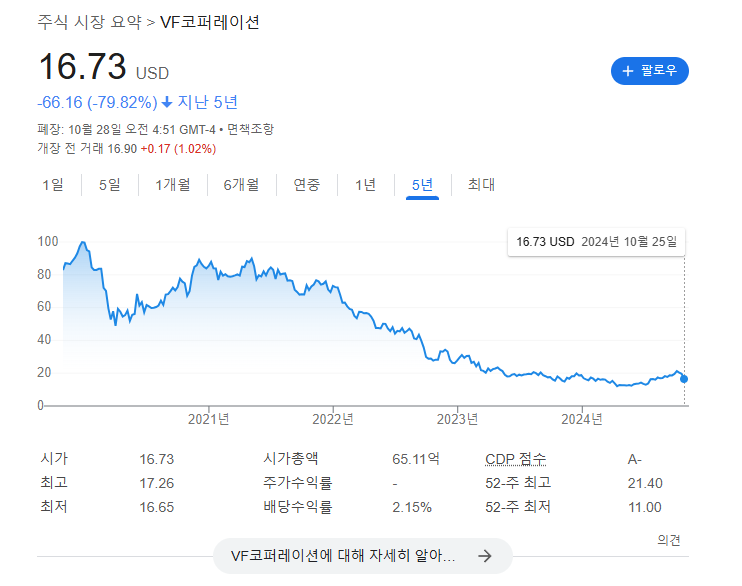Follow the stock with 팔로우 button
Screen dimensions: 742x586
pos(650,71)
